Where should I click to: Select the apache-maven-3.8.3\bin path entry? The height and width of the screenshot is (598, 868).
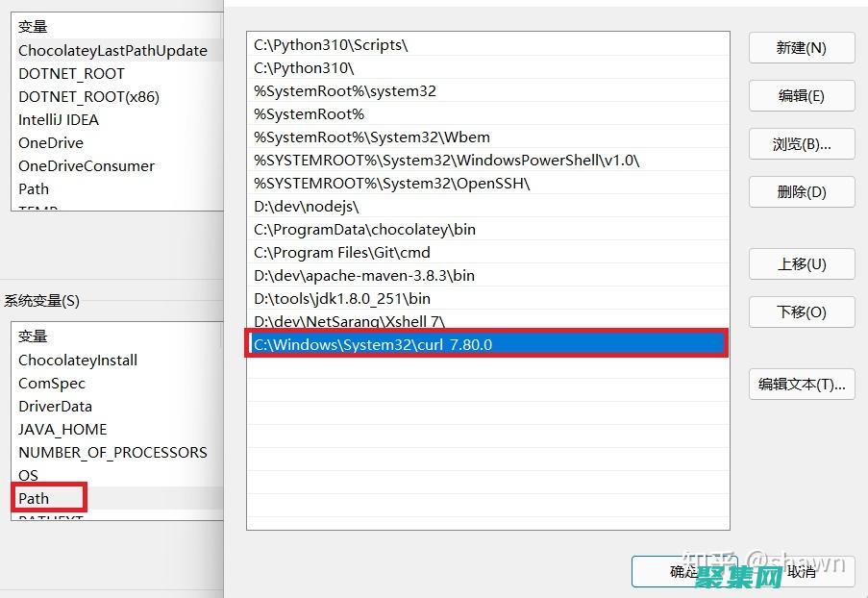tap(364, 276)
